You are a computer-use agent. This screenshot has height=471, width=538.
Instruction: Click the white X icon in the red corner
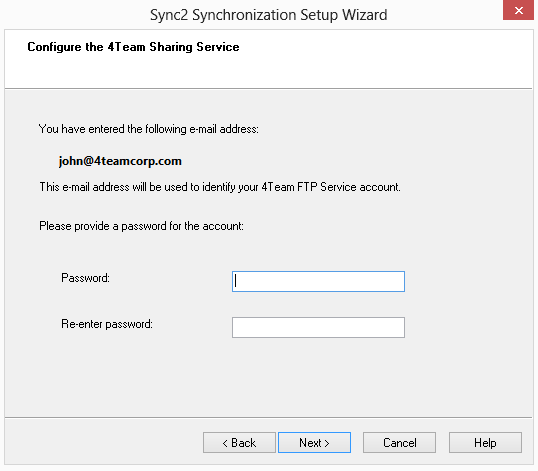click(x=519, y=11)
